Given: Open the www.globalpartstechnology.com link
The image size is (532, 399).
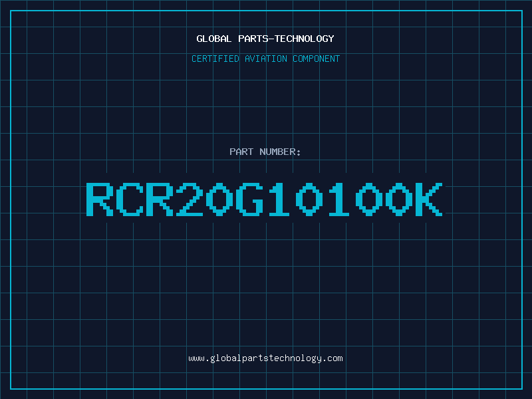Looking at the screenshot, I should point(265,358).
